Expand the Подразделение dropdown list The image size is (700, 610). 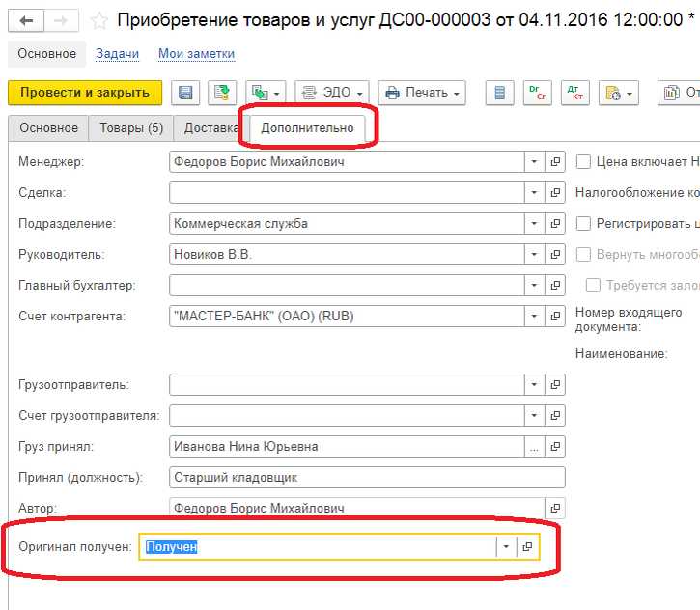534,223
